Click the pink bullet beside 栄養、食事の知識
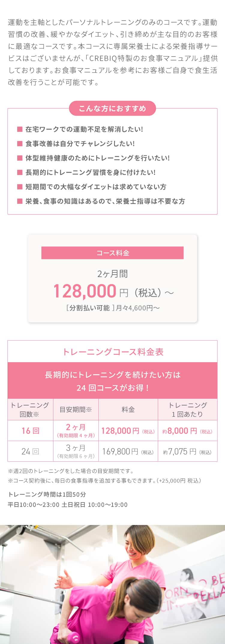 [20, 201]
